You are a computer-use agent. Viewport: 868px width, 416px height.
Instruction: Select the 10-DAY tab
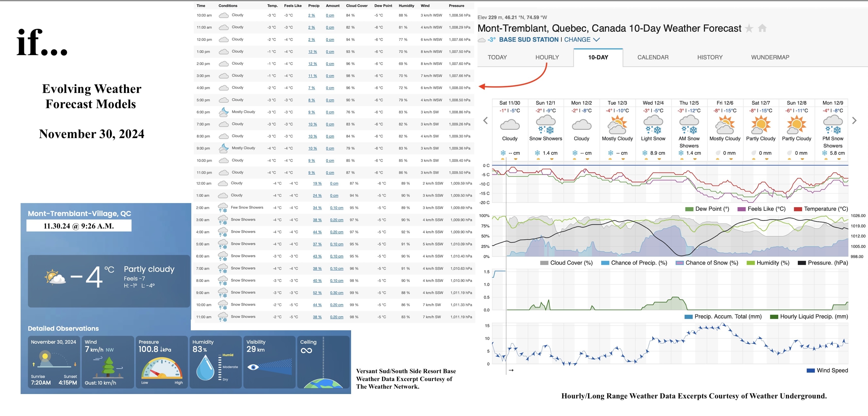(598, 57)
